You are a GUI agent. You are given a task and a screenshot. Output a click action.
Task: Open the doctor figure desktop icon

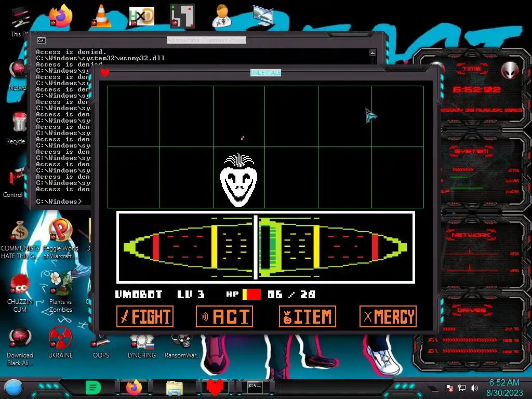(x=222, y=16)
